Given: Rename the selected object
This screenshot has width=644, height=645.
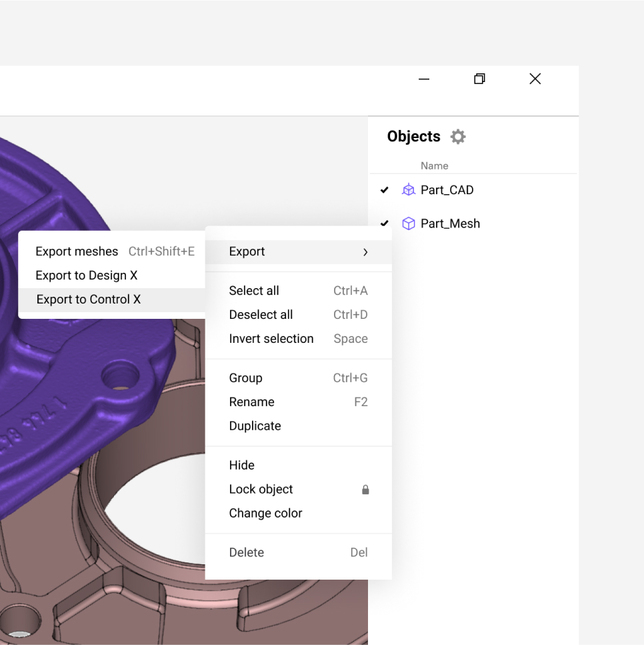Looking at the screenshot, I should 252,402.
